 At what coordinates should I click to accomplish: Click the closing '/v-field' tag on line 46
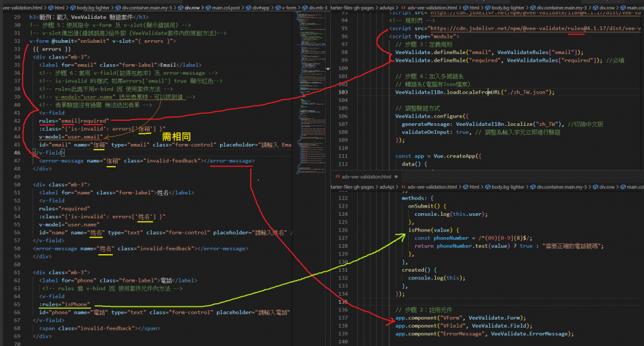pos(48,152)
